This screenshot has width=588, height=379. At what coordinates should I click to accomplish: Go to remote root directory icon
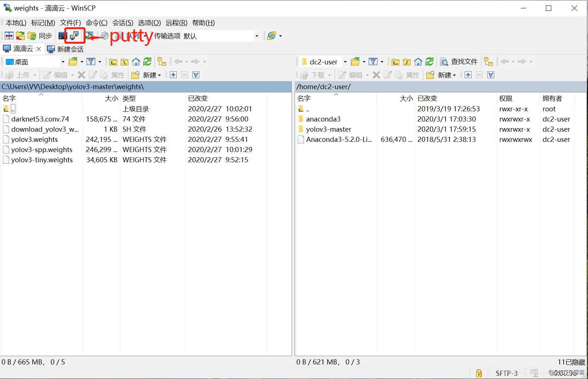(x=407, y=61)
